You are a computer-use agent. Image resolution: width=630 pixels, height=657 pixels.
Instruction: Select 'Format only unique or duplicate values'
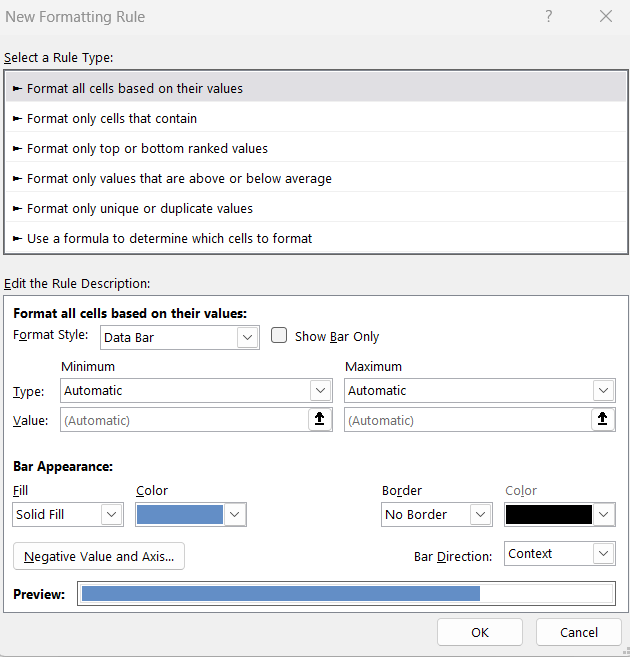click(x=316, y=208)
